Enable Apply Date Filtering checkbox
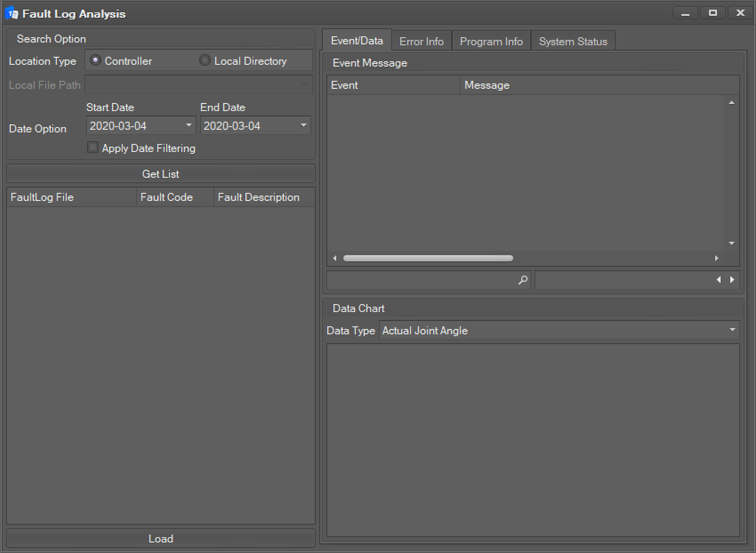 click(x=93, y=147)
